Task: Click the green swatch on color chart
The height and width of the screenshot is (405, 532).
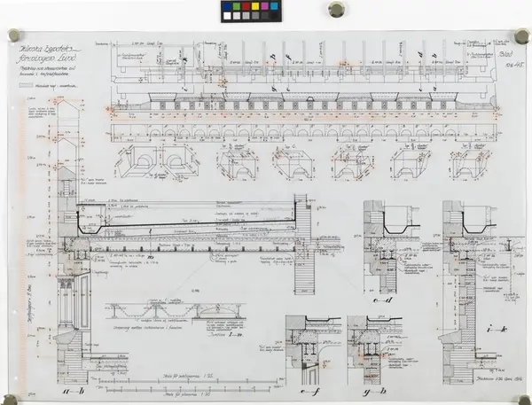Action: [237, 6]
